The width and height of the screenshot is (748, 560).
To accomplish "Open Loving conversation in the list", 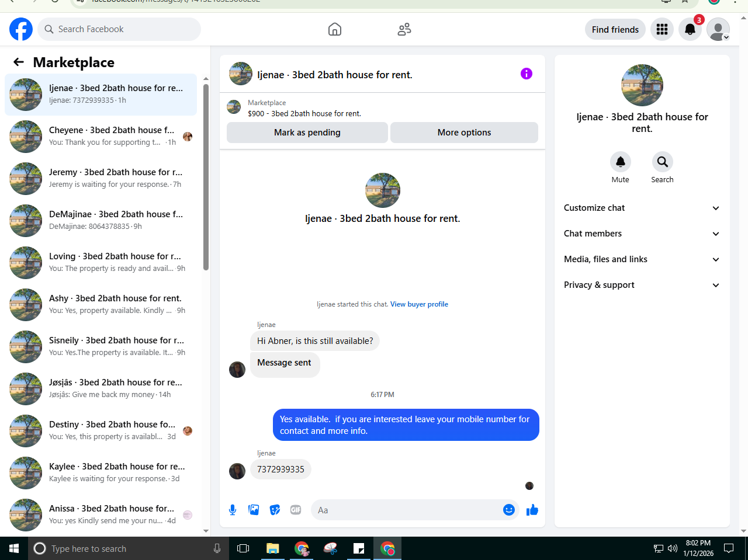I will pos(101,263).
